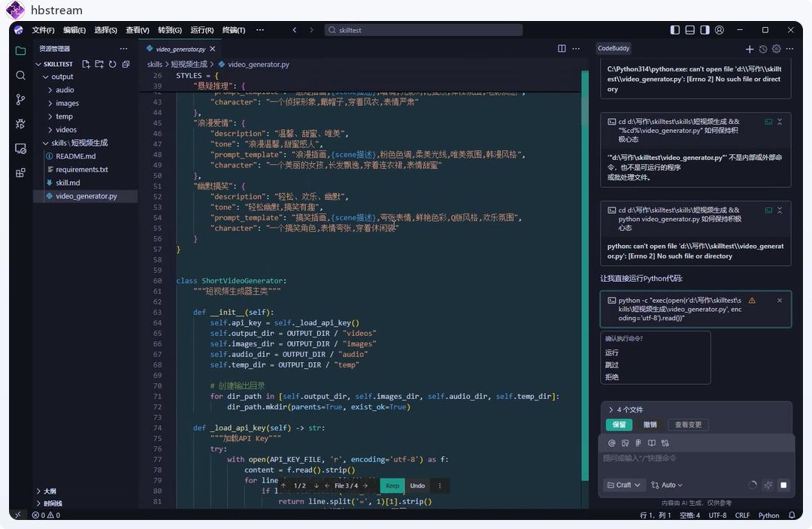
Task: Click the Figma icon in chat input
Action: [638, 443]
